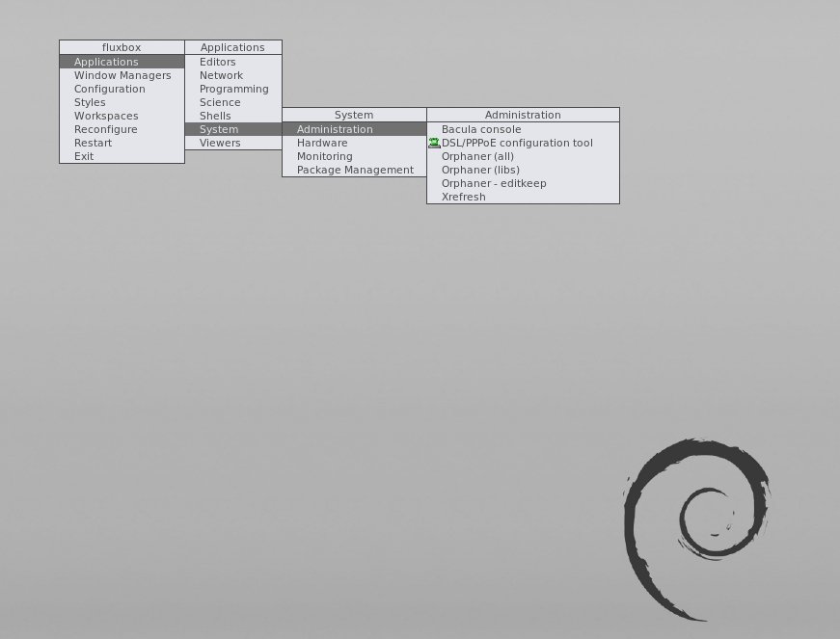Screen dimensions: 840x639
Task: Expand the Programming submenu
Action: (233, 89)
